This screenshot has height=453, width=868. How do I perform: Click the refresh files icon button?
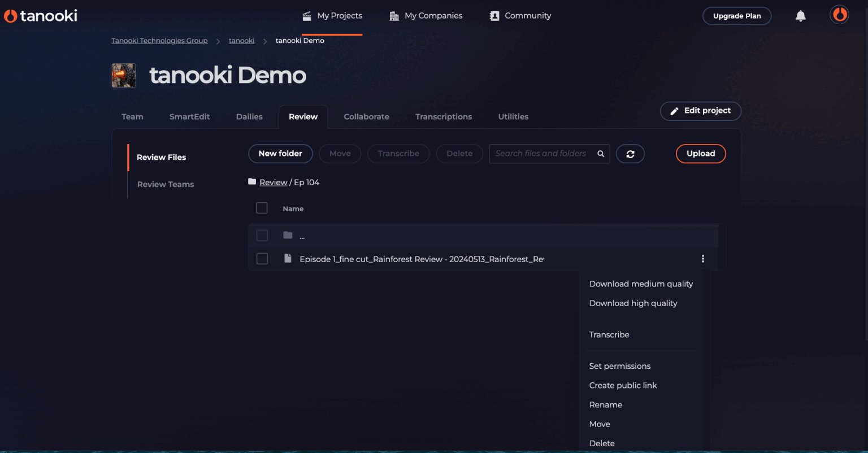coord(630,154)
